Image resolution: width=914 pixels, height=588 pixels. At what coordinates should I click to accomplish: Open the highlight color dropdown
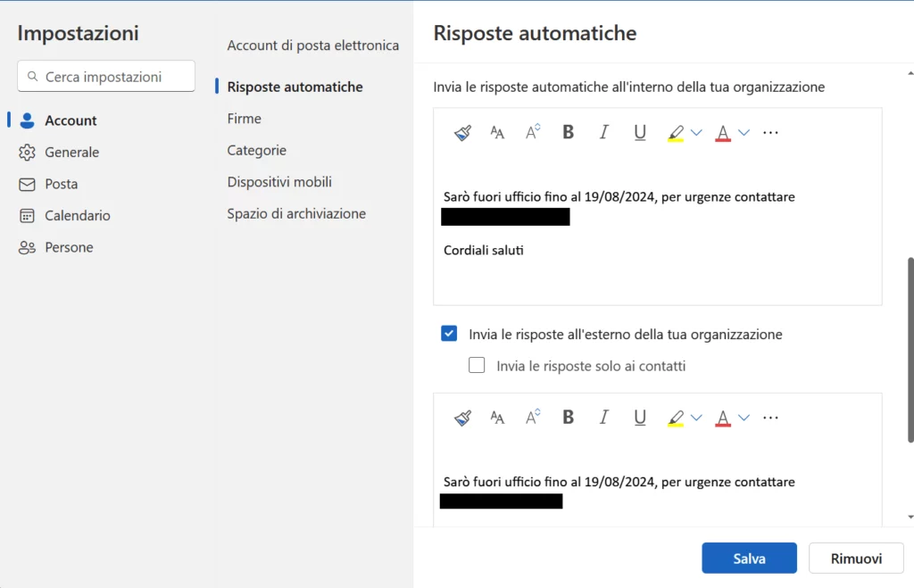tap(694, 132)
